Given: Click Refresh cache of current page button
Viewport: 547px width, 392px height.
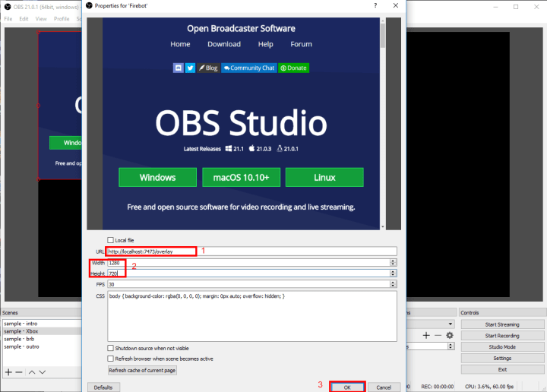Looking at the screenshot, I should pyautogui.click(x=142, y=370).
